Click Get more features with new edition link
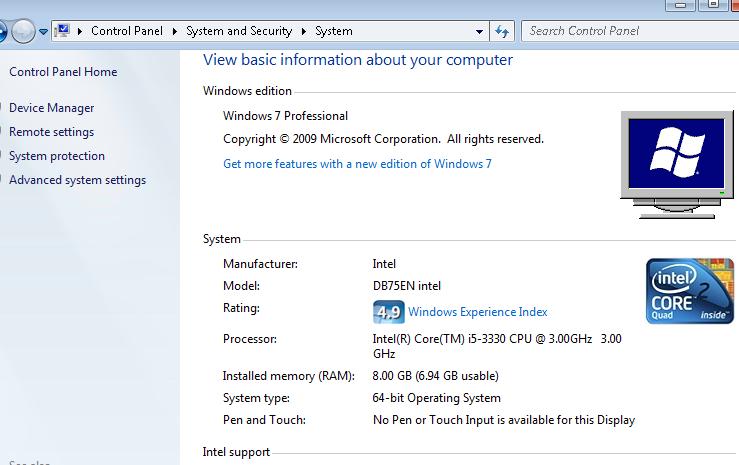 click(x=357, y=164)
